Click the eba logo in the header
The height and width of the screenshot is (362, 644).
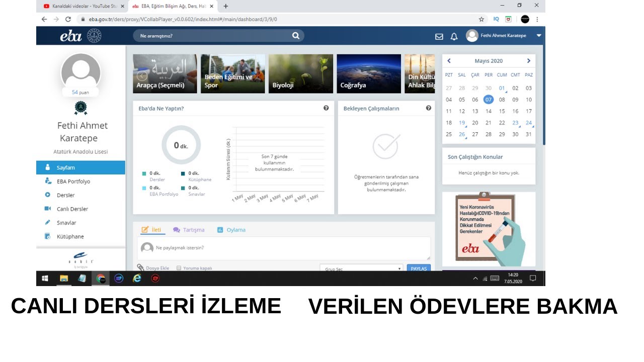[x=71, y=36]
